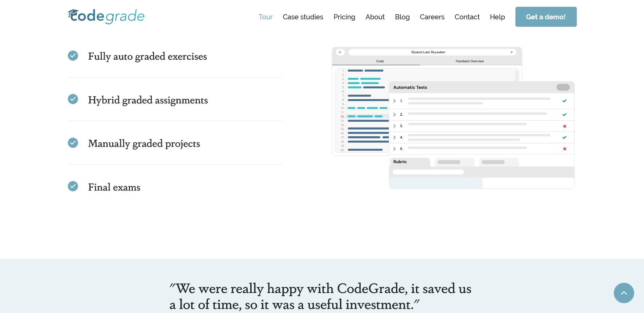
Task: Open the Careers page
Action: pos(432,17)
